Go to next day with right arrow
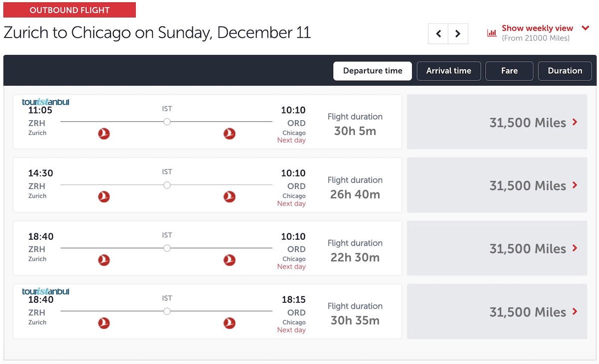599x364 pixels. click(x=458, y=34)
